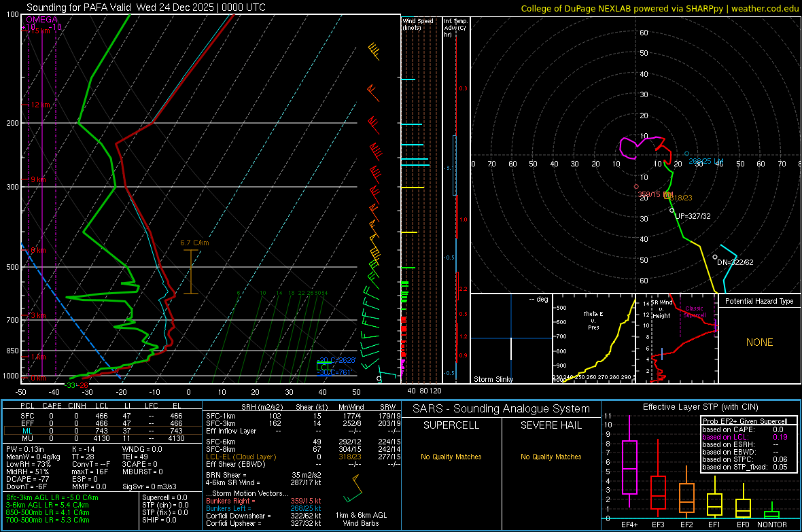Click the 'DN=322/62' hodograph label
This screenshot has height=532, width=802.
coord(735,262)
